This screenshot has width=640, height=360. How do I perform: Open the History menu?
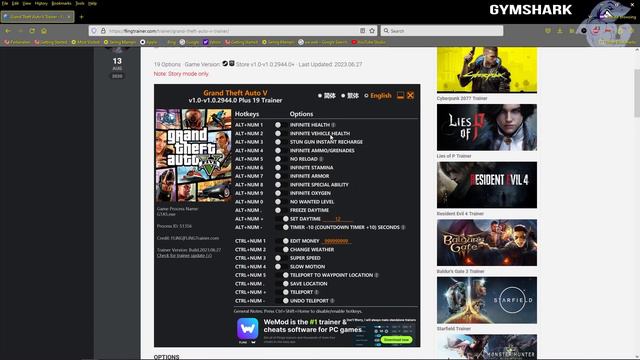41,3
